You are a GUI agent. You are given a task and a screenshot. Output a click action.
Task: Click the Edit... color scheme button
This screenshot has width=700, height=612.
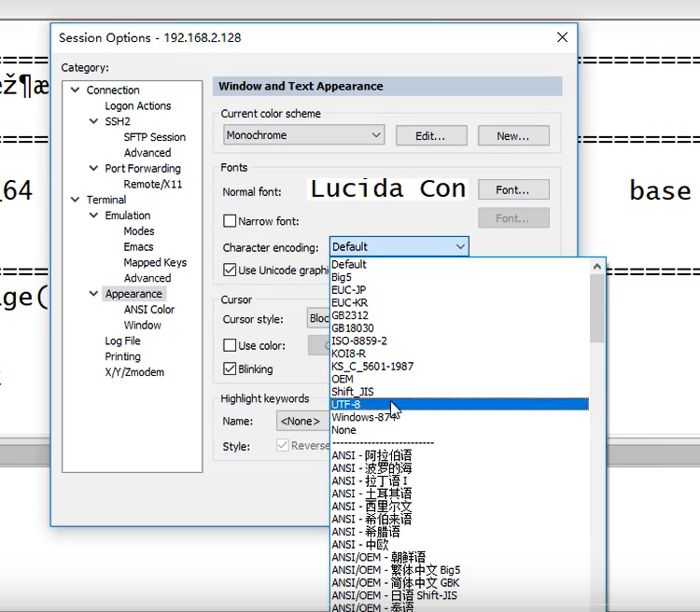[x=431, y=135]
